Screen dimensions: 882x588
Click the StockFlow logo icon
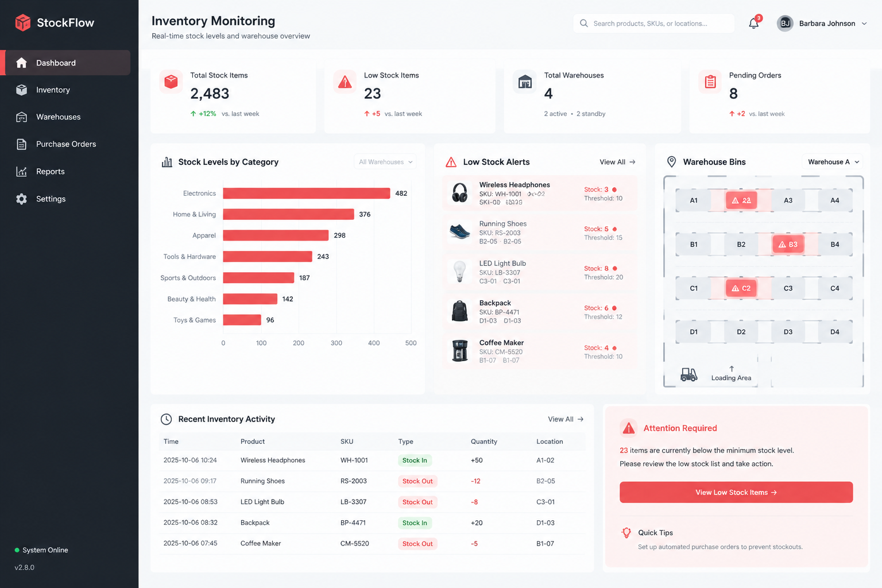[x=22, y=22]
